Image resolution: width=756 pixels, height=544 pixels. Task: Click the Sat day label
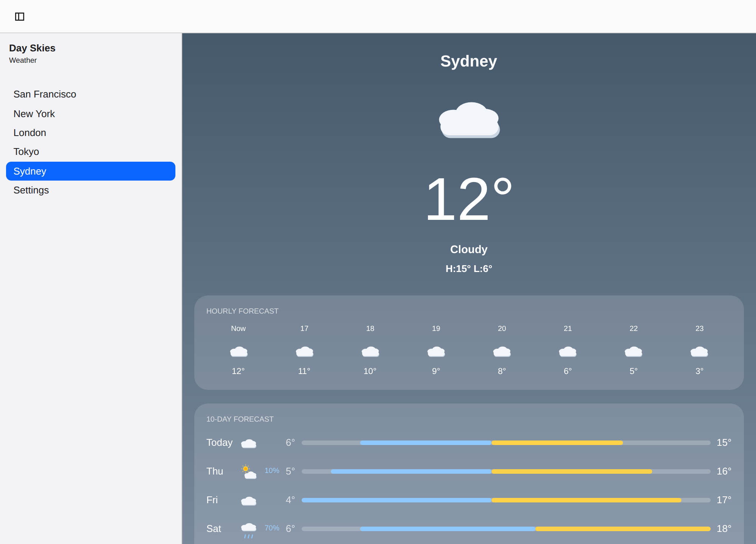pyautogui.click(x=214, y=529)
